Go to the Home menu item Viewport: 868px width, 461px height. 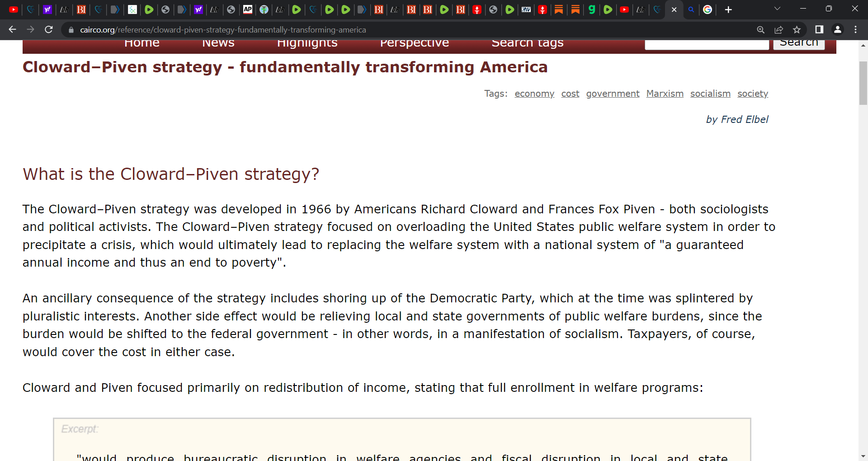[x=142, y=42]
